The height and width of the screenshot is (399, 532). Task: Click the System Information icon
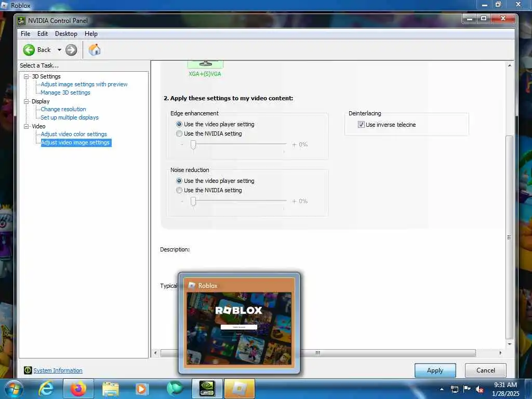coord(28,370)
